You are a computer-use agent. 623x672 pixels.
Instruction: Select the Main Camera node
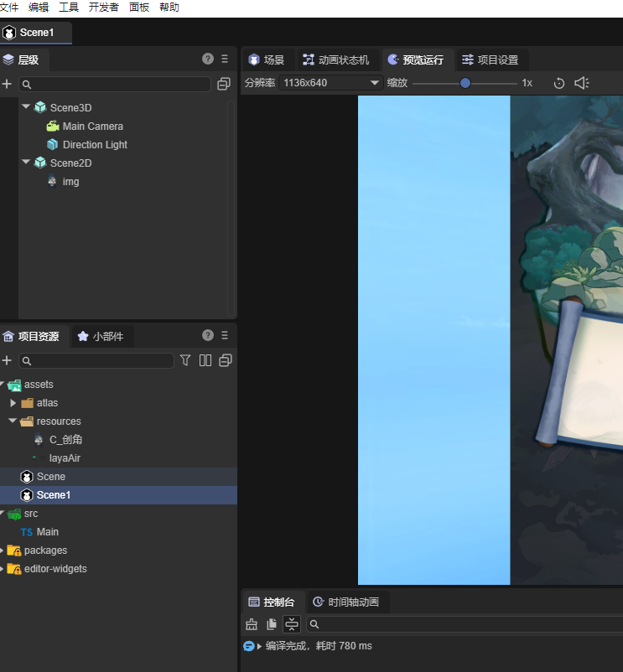92,127
